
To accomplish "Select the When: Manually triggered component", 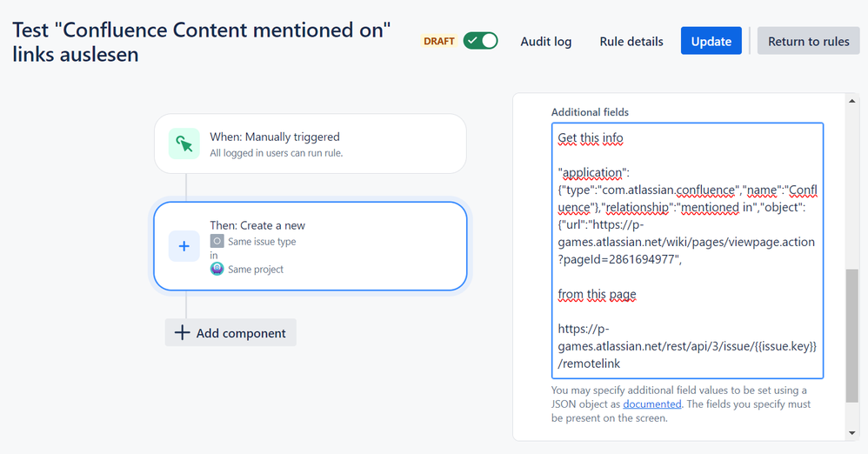I will click(x=310, y=144).
